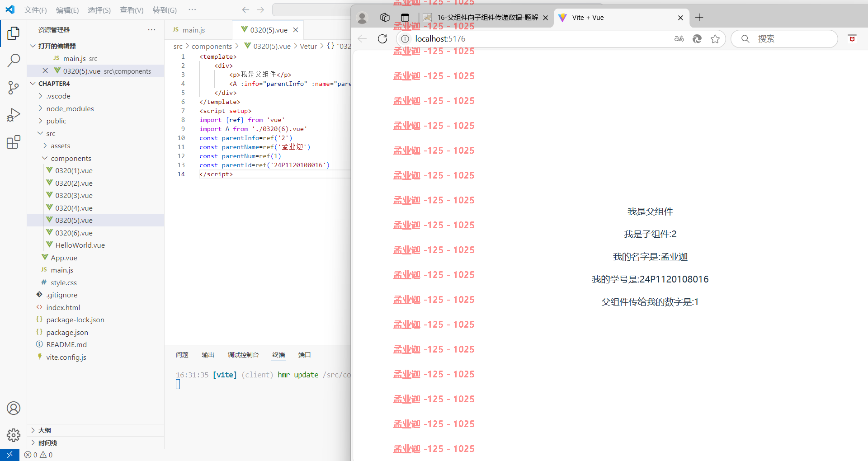Open browser profile avatar
868x461 pixels.
click(362, 18)
